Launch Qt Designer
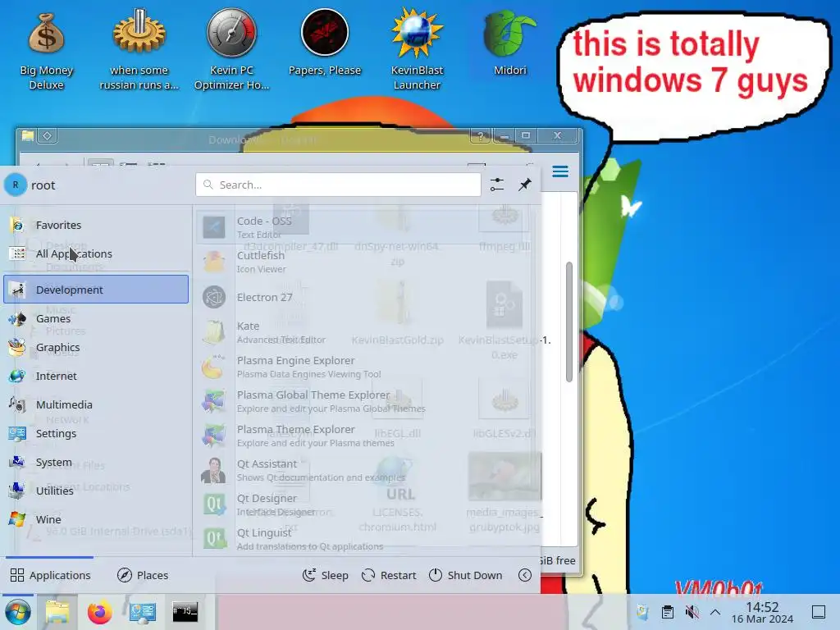This screenshot has height=630, width=840. [x=364, y=504]
